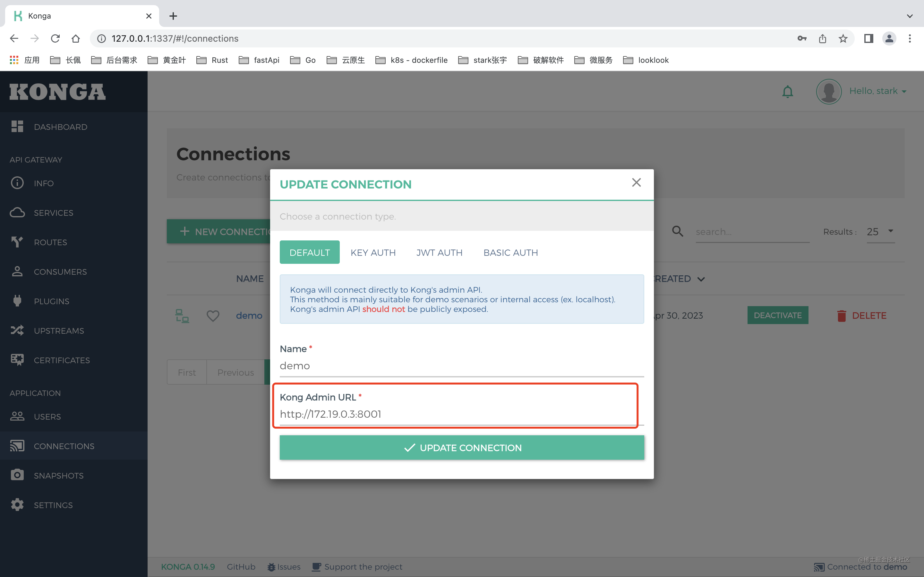Select the BASIC AUTH tab
924x577 pixels.
pos(510,252)
